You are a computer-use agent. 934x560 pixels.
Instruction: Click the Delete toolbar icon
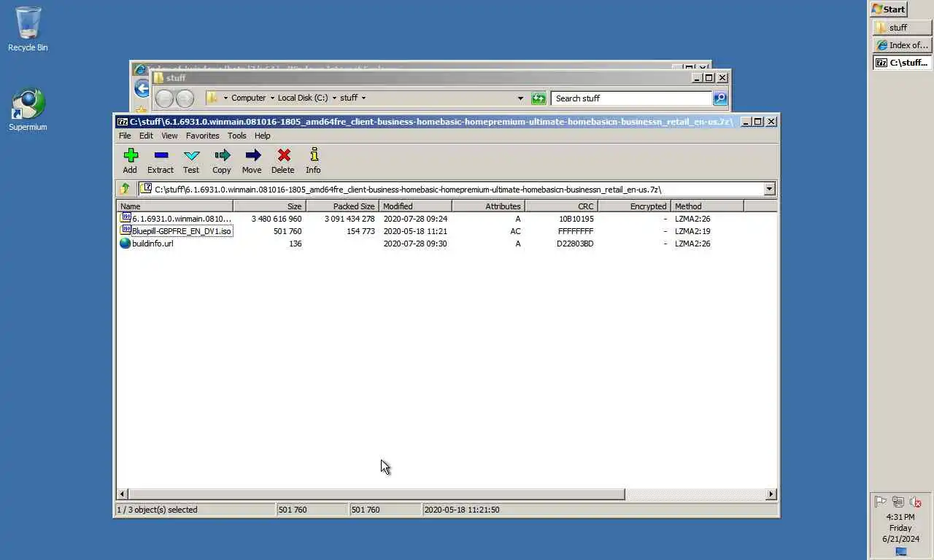click(284, 155)
